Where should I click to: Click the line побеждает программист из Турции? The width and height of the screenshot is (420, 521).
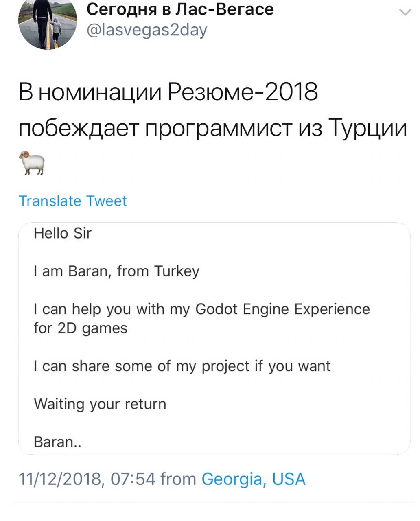pyautogui.click(x=212, y=128)
